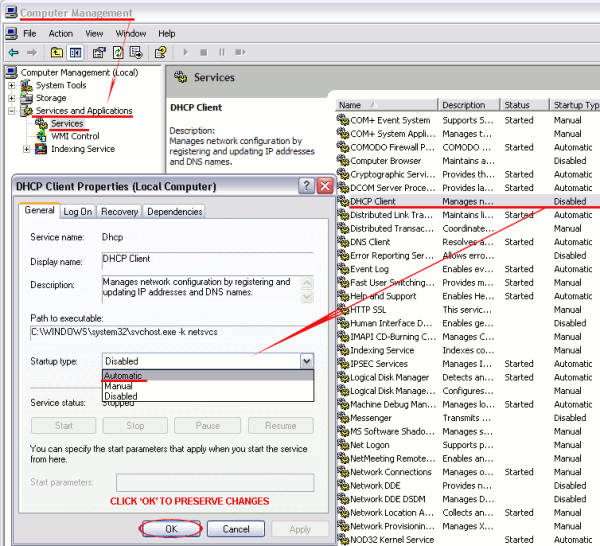Open the Startup type dropdown arrow
The image size is (600, 546).
[x=307, y=361]
